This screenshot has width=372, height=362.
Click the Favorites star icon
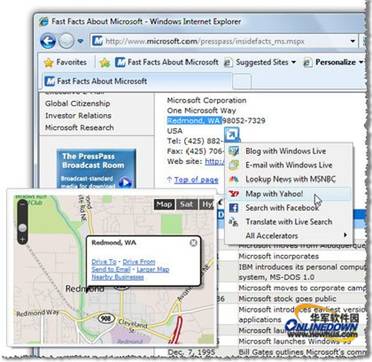[49, 63]
